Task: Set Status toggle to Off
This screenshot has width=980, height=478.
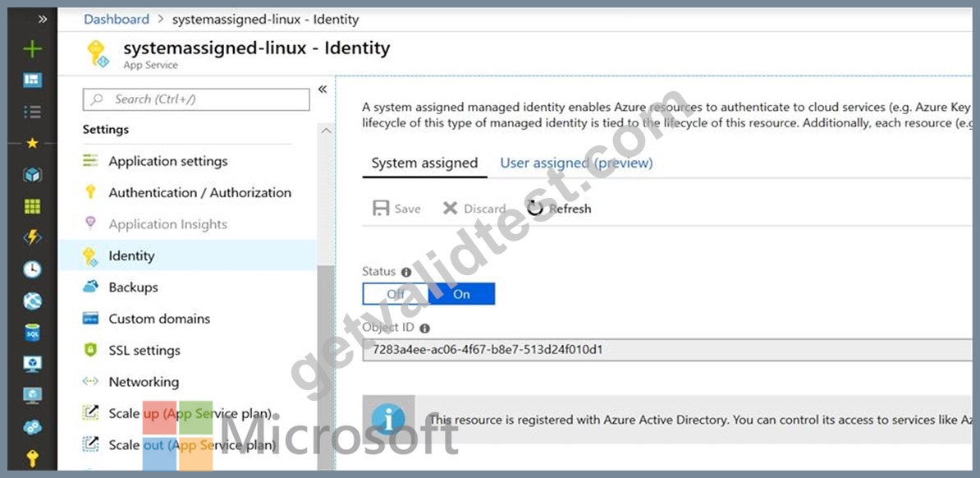Action: [x=396, y=293]
